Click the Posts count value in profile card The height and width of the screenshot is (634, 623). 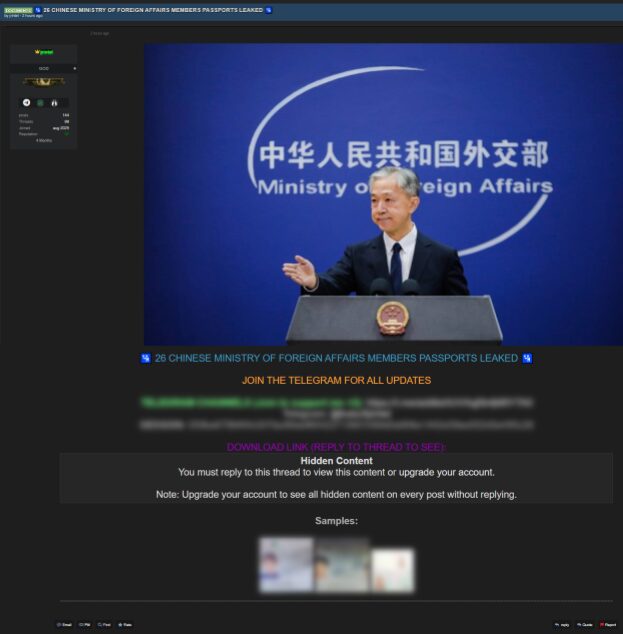[66, 115]
